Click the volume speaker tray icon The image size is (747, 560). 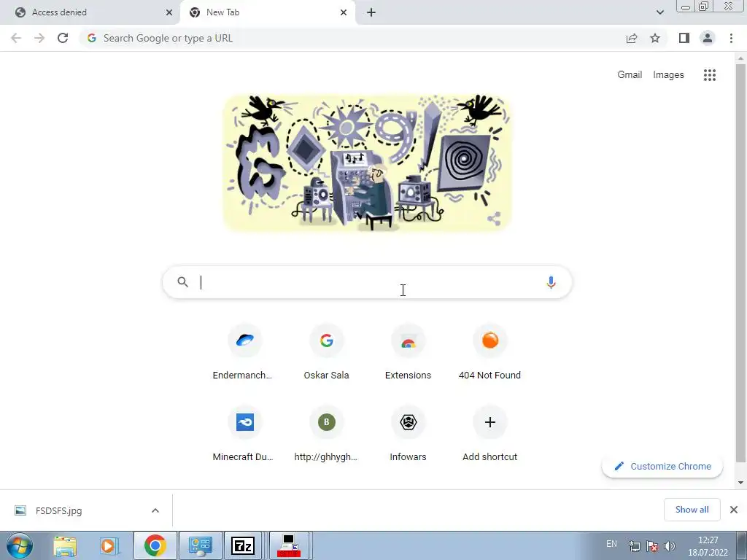[x=670, y=546]
